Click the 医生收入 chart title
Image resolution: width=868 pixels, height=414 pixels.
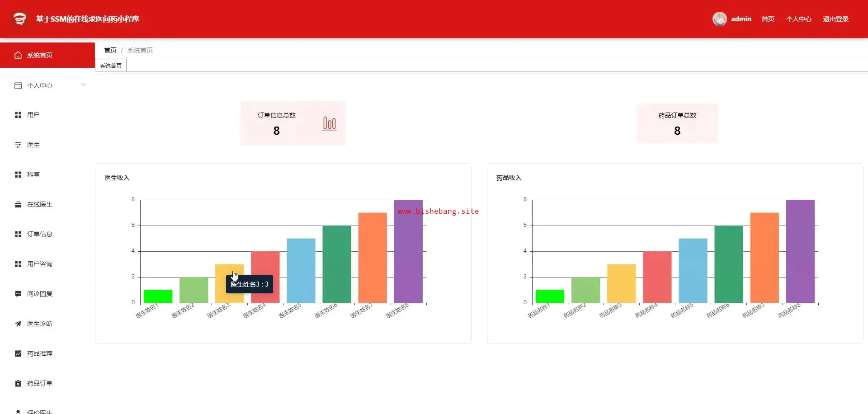point(117,178)
